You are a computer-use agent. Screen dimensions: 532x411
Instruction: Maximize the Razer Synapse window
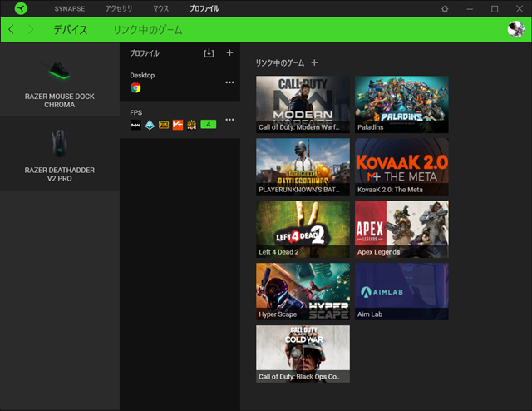495,9
